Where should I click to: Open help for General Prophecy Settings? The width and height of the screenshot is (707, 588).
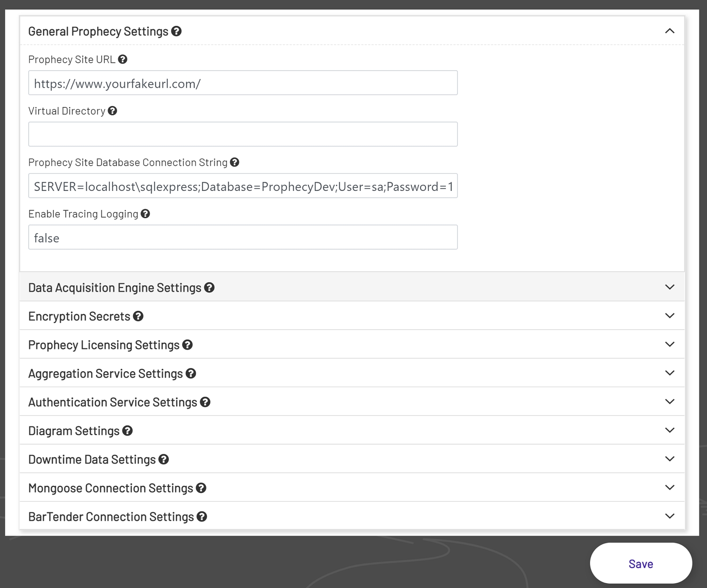point(176,31)
